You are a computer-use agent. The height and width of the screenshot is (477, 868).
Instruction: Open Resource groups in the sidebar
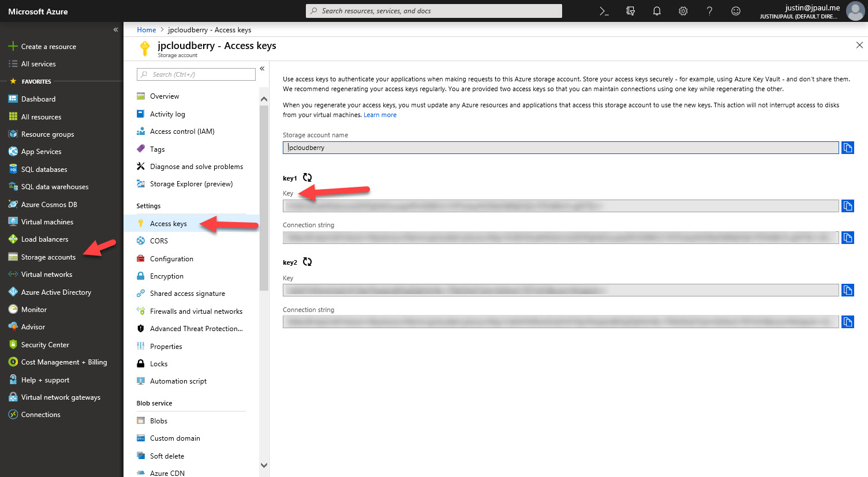[47, 134]
